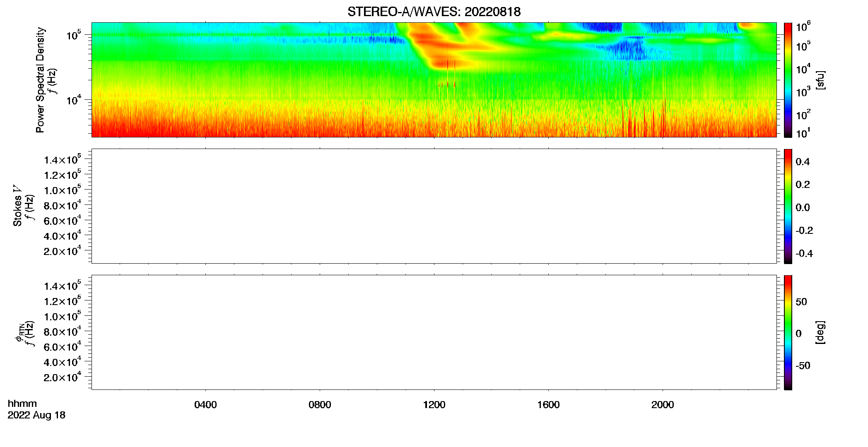Click the STEREO-A/WAVES: 20220818 plot title
Viewport: 868px width, 447px height.
[x=434, y=12]
